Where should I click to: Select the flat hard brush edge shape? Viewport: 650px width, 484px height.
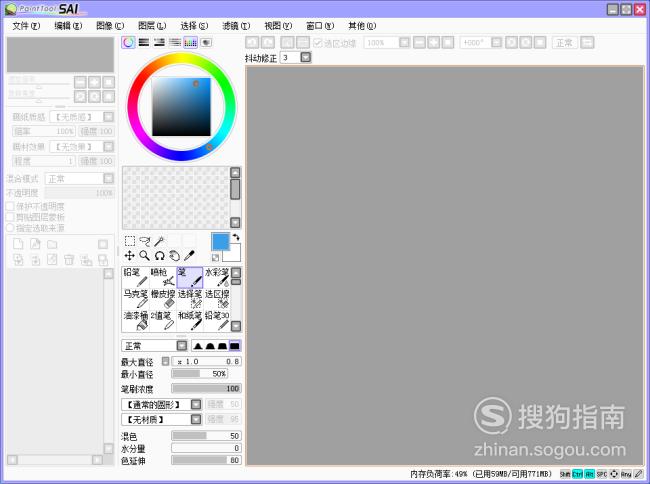235,346
